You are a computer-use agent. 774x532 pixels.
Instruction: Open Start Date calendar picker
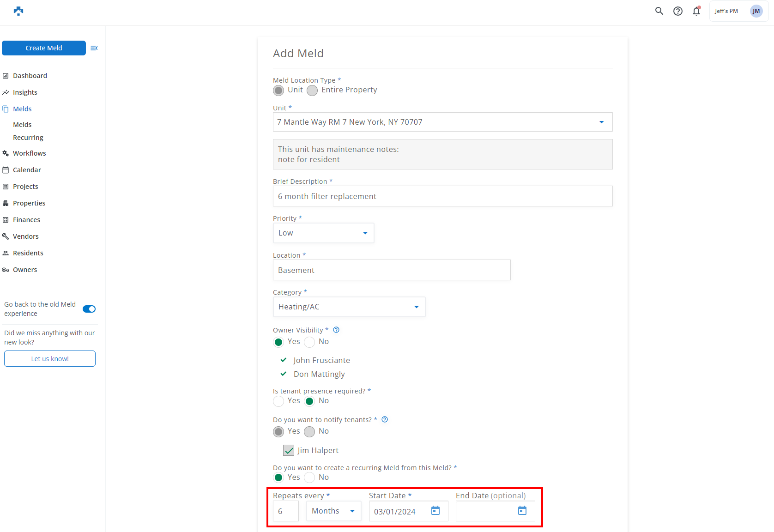435,511
